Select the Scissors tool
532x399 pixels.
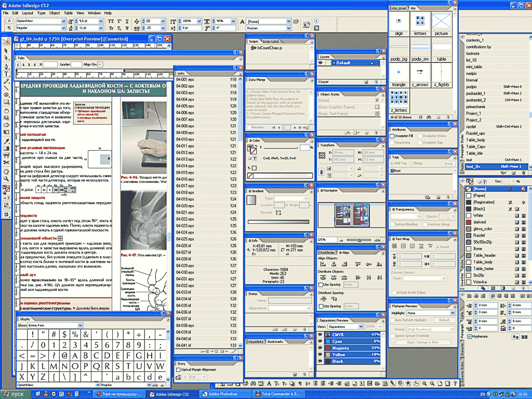coord(6,163)
